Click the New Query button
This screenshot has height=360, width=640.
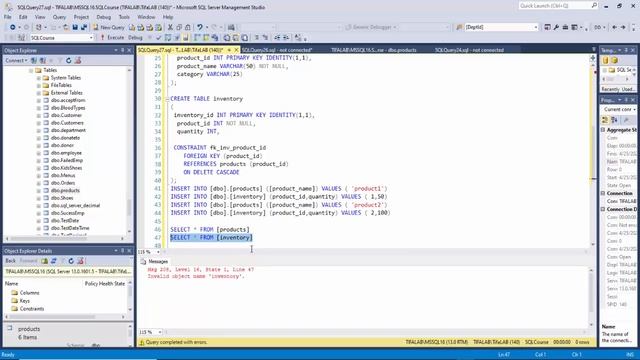pyautogui.click(x=109, y=27)
